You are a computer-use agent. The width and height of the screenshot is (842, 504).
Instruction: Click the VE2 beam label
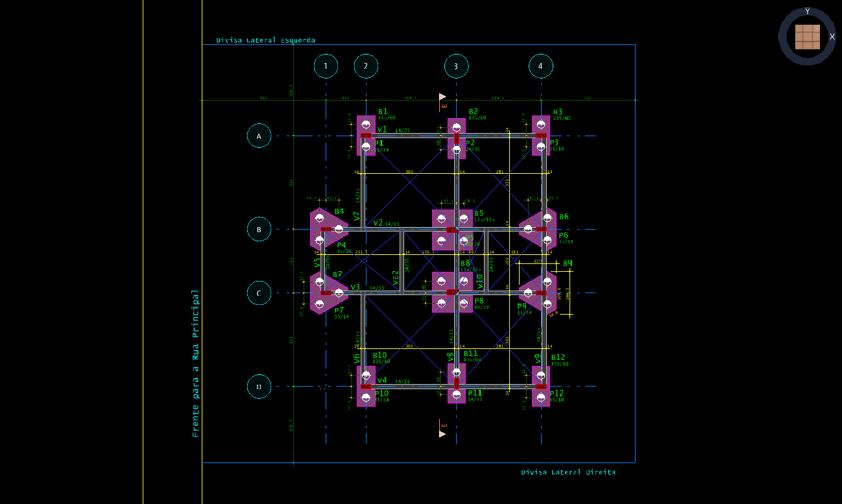click(x=396, y=278)
